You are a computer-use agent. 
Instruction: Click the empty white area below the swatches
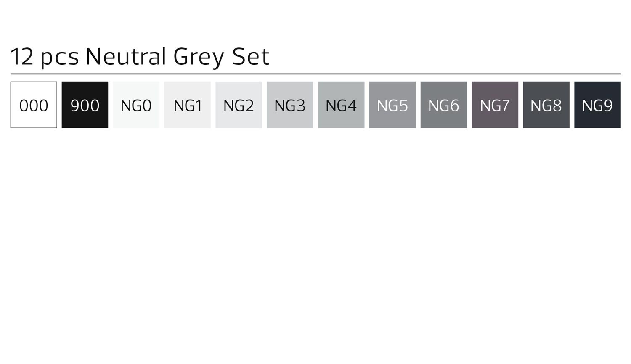pos(315,244)
